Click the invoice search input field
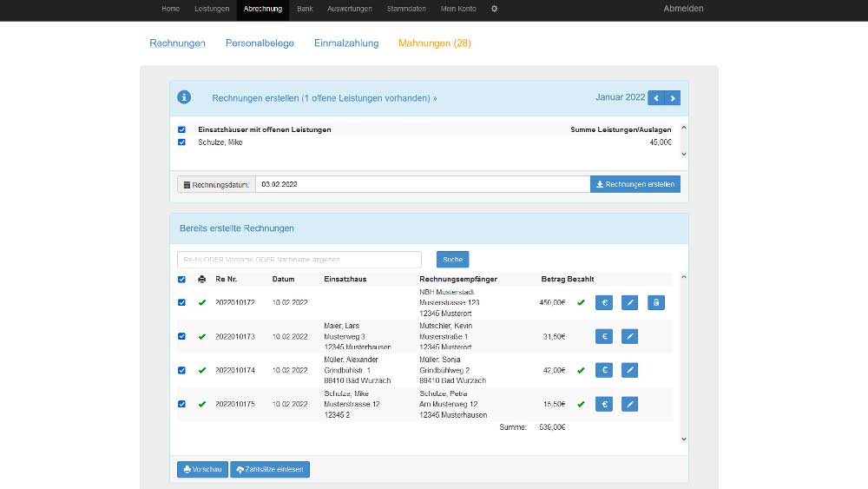This screenshot has width=868, height=489. 299,259
